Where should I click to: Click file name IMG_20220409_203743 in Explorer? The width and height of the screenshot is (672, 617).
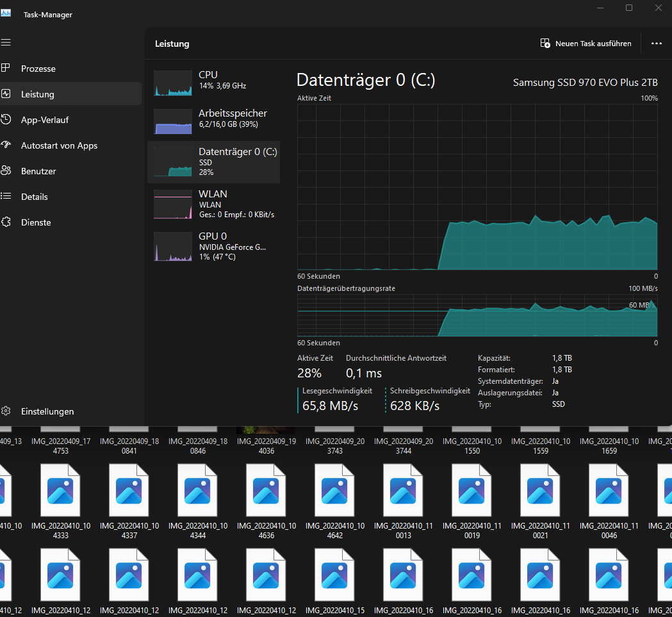coord(335,446)
